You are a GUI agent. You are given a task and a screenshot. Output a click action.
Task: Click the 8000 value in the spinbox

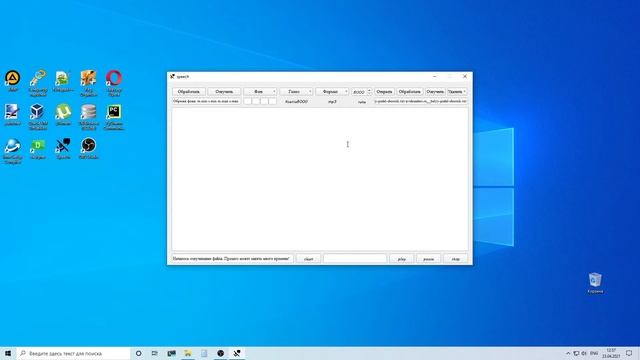tap(359, 92)
